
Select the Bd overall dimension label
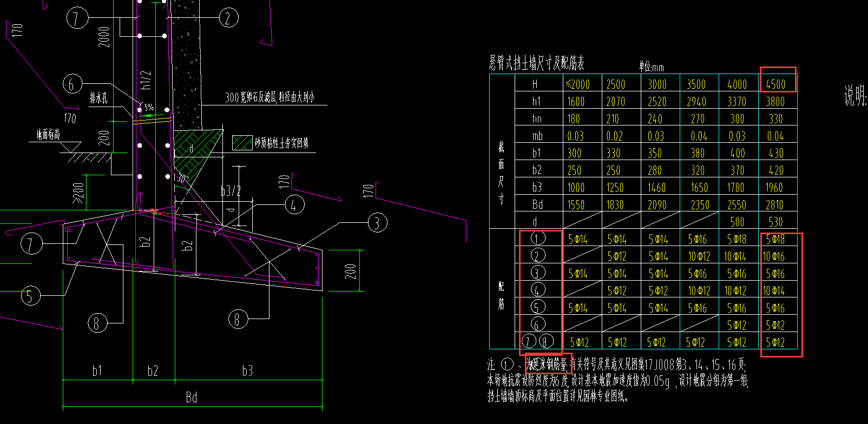(x=191, y=398)
